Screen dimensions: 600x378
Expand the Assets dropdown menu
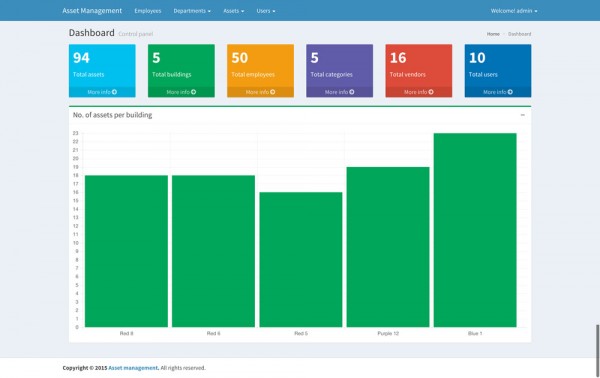(233, 11)
